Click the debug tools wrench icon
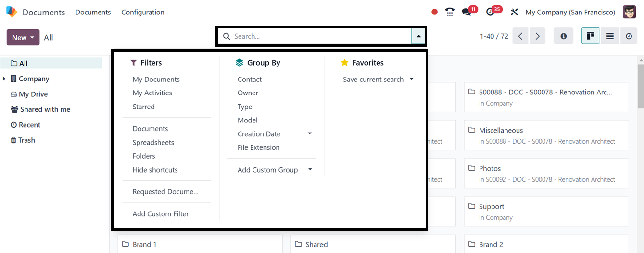 pos(514,12)
